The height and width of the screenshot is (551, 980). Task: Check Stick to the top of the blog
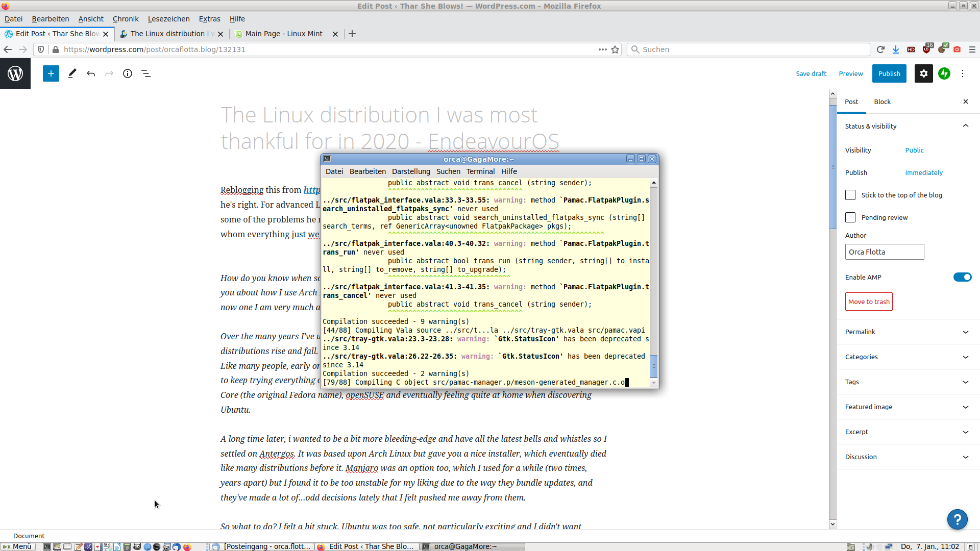coord(850,195)
